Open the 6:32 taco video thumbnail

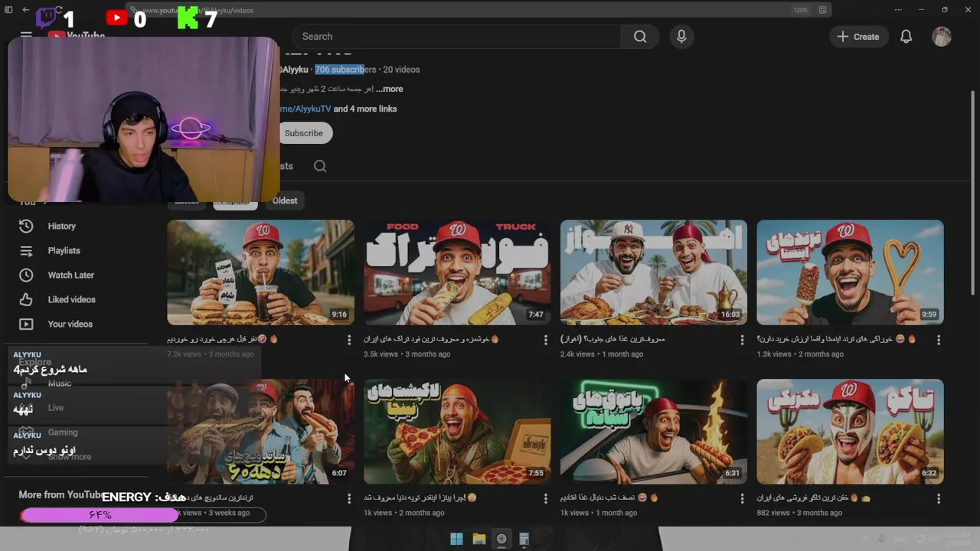pyautogui.click(x=850, y=432)
